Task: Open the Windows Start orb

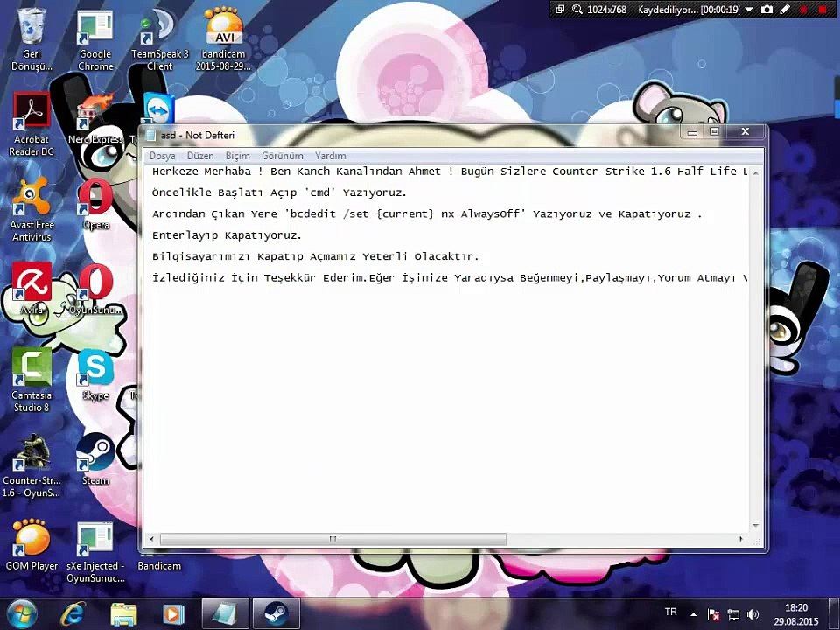Action: (x=22, y=614)
